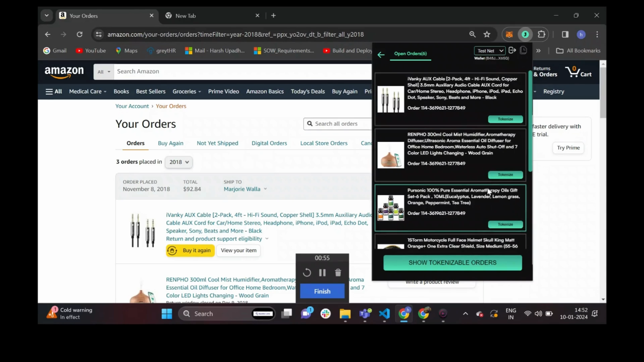
Task: Click the site information icon
Action: tap(99, 34)
